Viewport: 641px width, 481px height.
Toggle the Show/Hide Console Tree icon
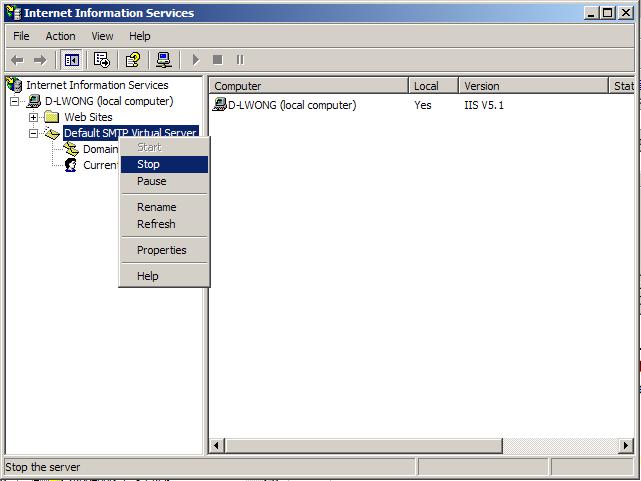(x=72, y=60)
